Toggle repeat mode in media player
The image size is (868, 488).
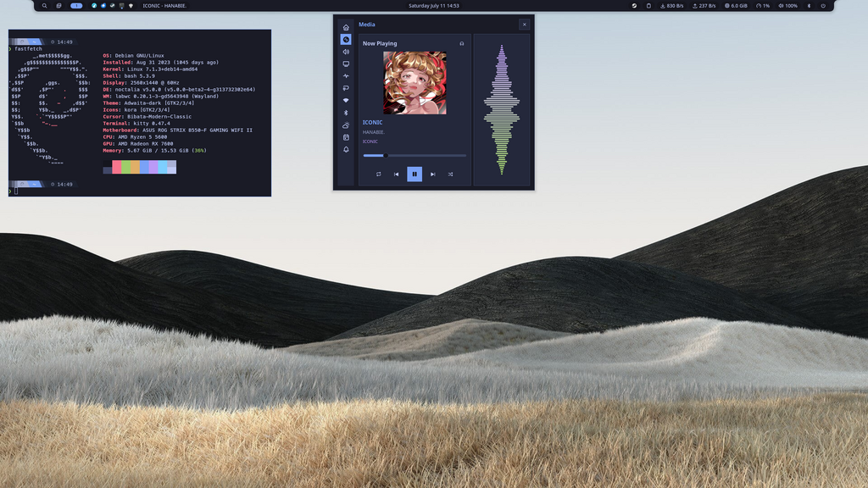point(379,174)
